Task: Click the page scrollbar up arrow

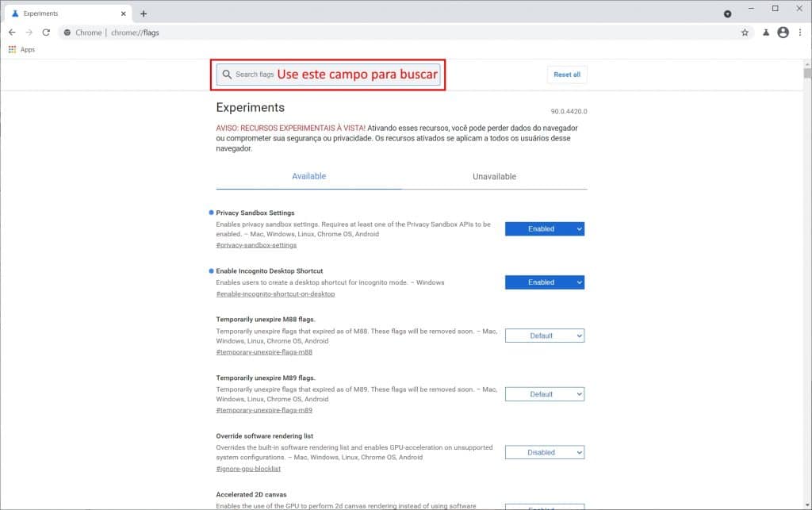Action: tap(807, 64)
